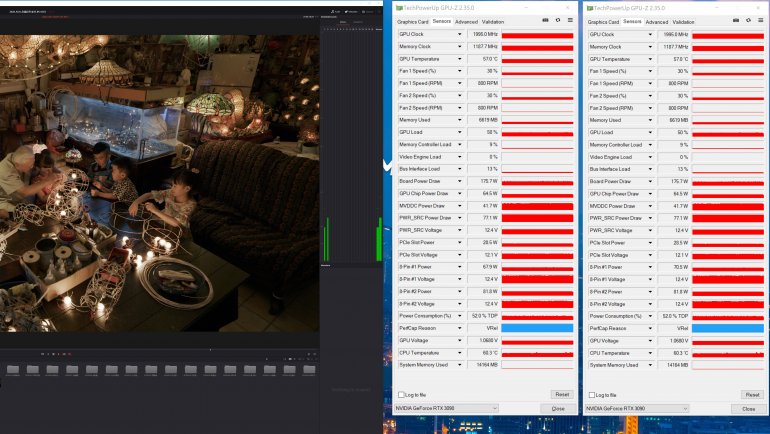This screenshot has height=434, width=770.
Task: Open the hamburger menu in right GPU-Z window
Action: pos(760,21)
